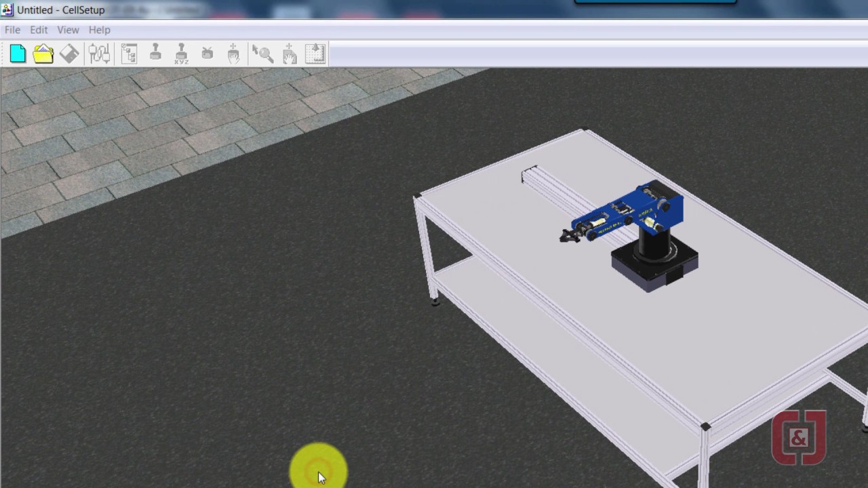Screen dimensions: 868x488
Task: Click the controller setup icon with connected boxes
Action: point(99,54)
